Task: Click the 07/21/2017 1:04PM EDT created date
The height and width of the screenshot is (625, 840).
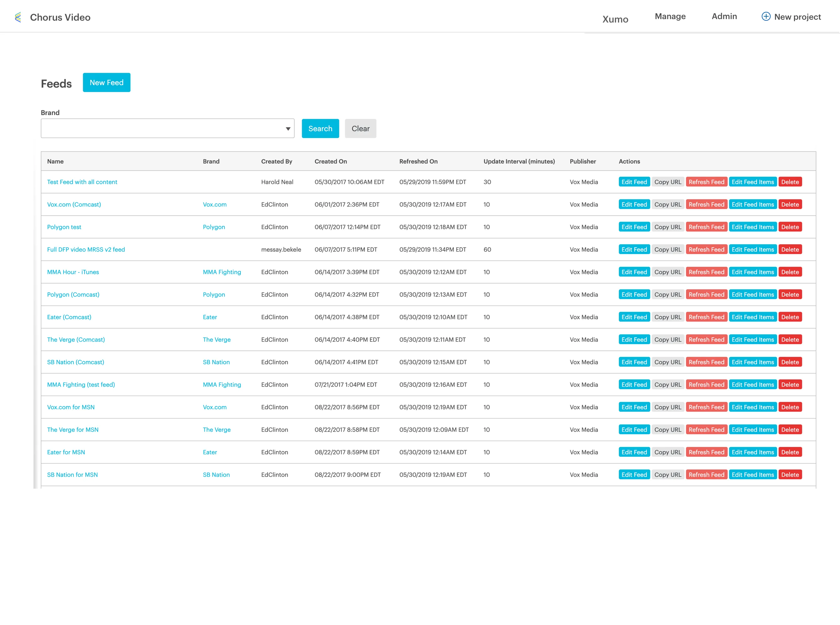Action: point(346,384)
